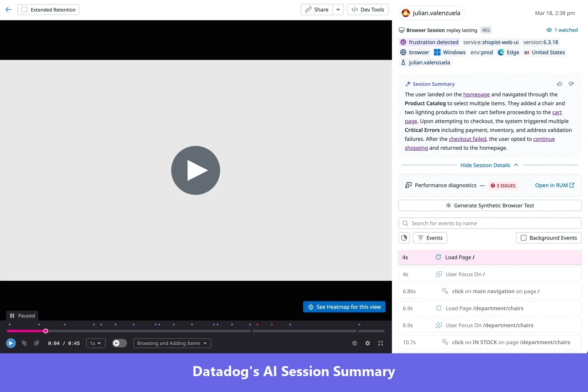This screenshot has width=588, height=392.
Task: Click the small play button in the control bar
Action: coord(11,343)
